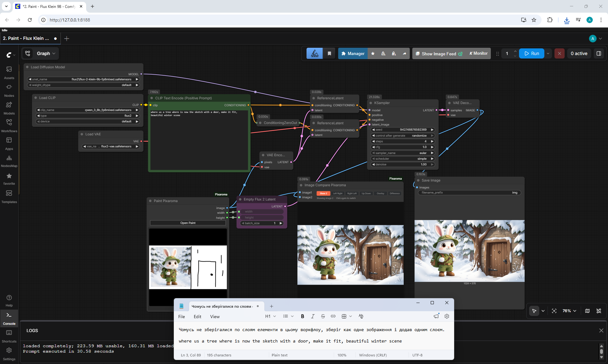Open the Notepad Edit menu
This screenshot has width=608, height=364.
tap(197, 317)
